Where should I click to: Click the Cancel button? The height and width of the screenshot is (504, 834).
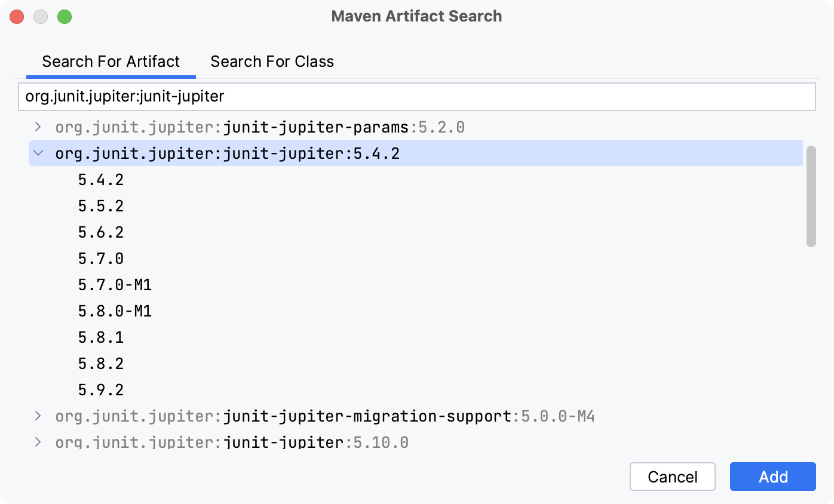(672, 477)
